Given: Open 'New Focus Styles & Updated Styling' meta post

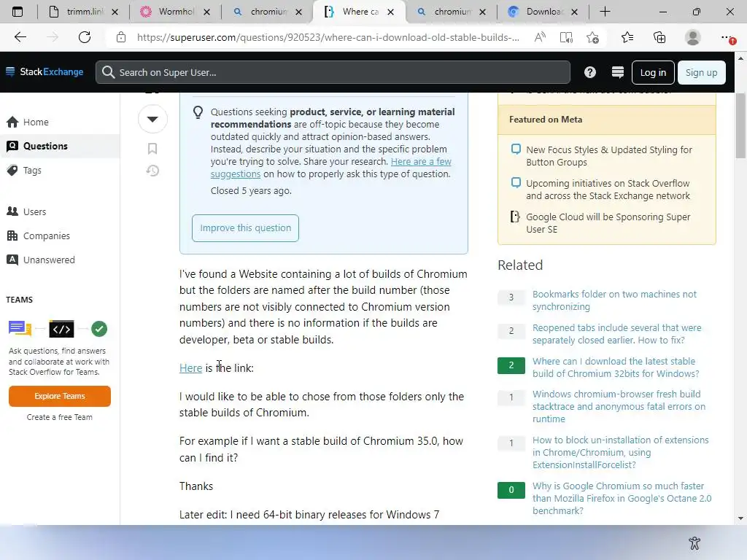Looking at the screenshot, I should click(x=609, y=156).
